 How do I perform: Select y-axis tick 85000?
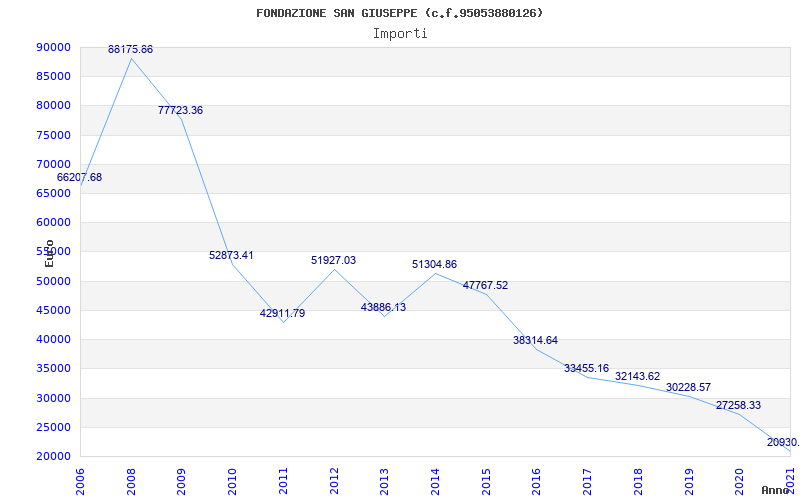(x=53, y=77)
